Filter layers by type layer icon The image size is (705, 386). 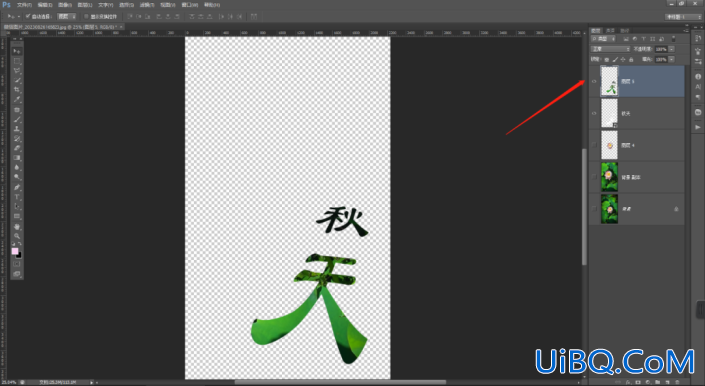[x=644, y=40]
